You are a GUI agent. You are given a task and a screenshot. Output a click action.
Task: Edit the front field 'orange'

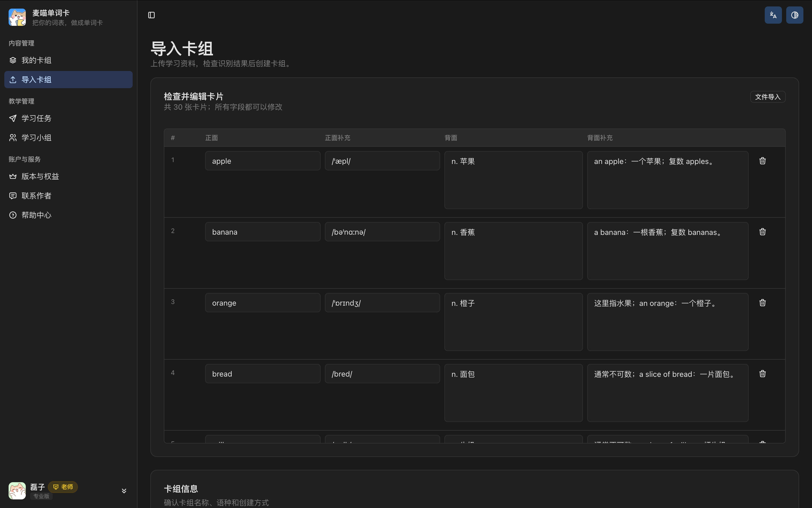263,303
